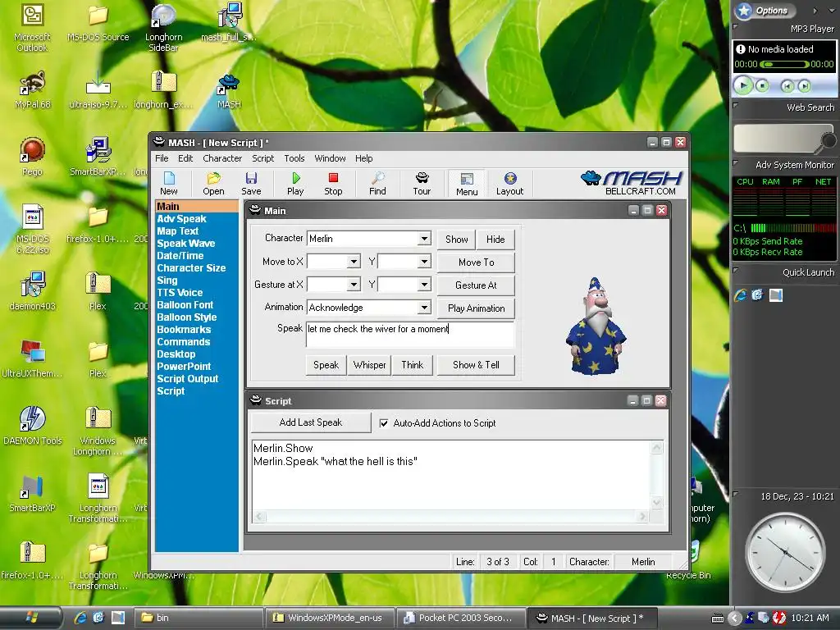Save the script with the Save icon
This screenshot has height=630, width=840.
[251, 183]
